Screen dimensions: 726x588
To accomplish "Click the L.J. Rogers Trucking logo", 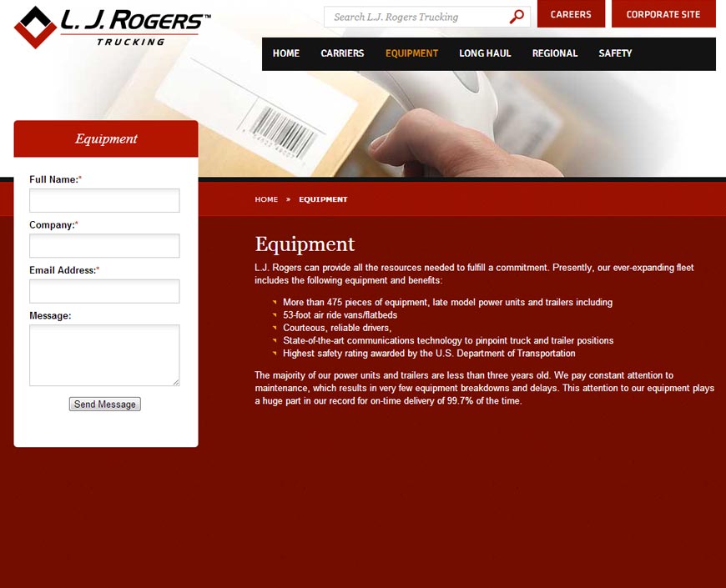I will [x=113, y=27].
